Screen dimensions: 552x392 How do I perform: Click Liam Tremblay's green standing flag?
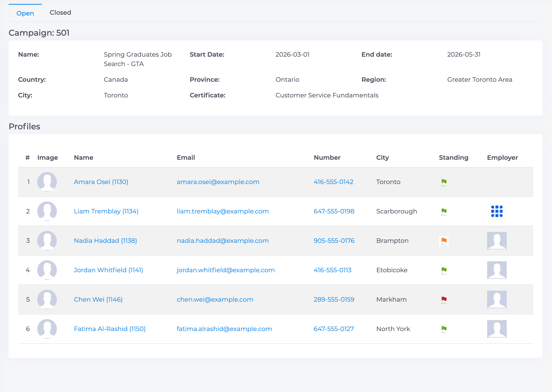(444, 211)
